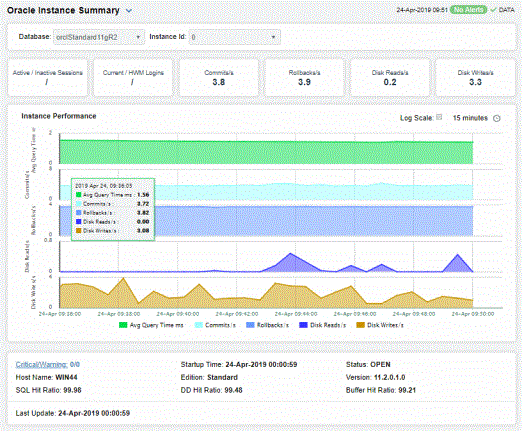This screenshot has width=522, height=431.
Task: Click the Disk Writes/s value 3.3
Action: pyautogui.click(x=475, y=82)
